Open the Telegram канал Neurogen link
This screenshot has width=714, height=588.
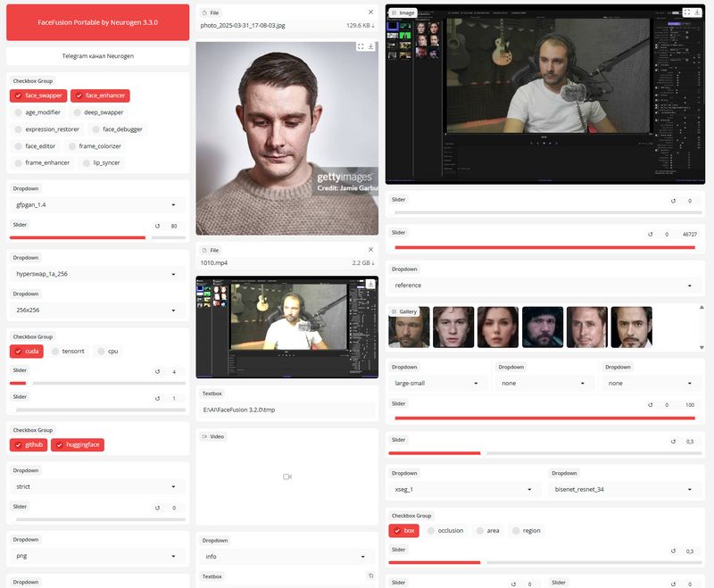(98, 56)
